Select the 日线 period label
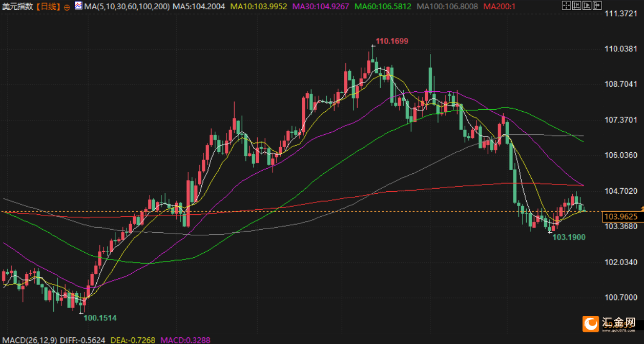This screenshot has width=644, height=344. pyautogui.click(x=49, y=7)
